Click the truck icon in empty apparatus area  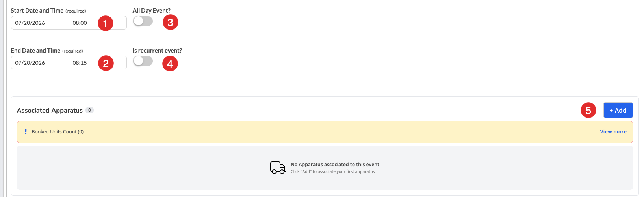tap(278, 168)
